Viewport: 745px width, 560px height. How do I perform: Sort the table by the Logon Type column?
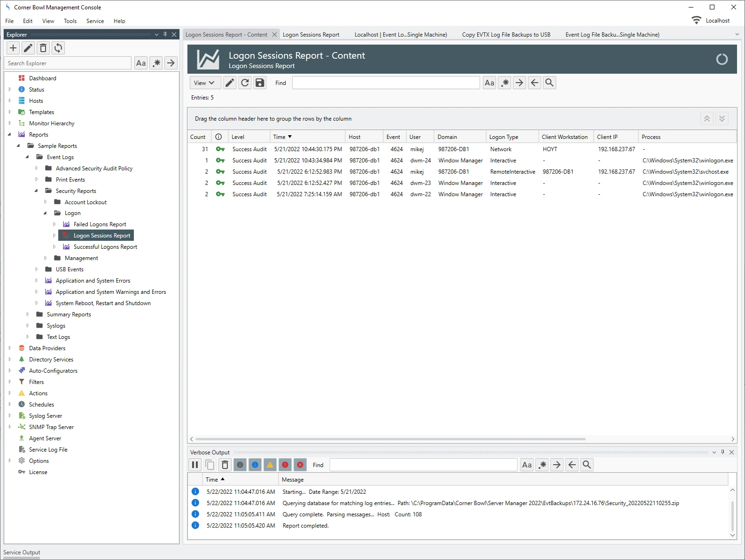click(x=504, y=137)
